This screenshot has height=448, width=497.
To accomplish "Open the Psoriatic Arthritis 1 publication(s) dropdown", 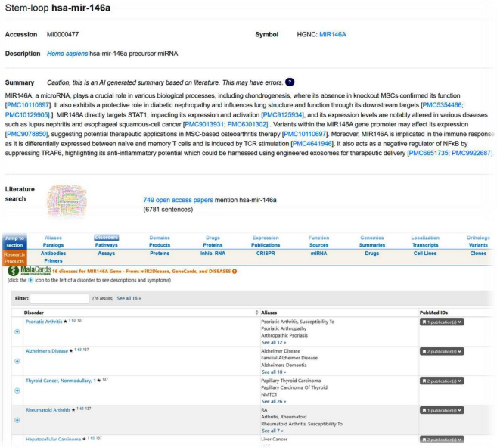I will pos(442,322).
